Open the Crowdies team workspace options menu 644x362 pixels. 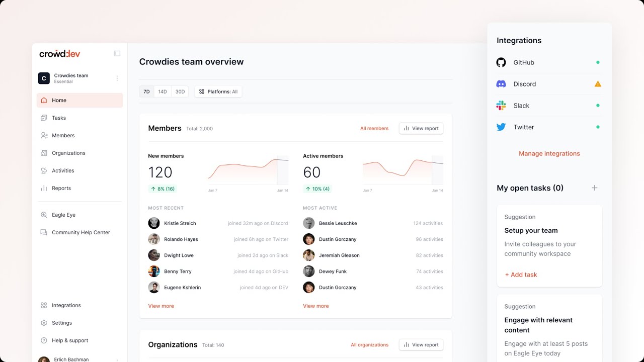pos(117,78)
